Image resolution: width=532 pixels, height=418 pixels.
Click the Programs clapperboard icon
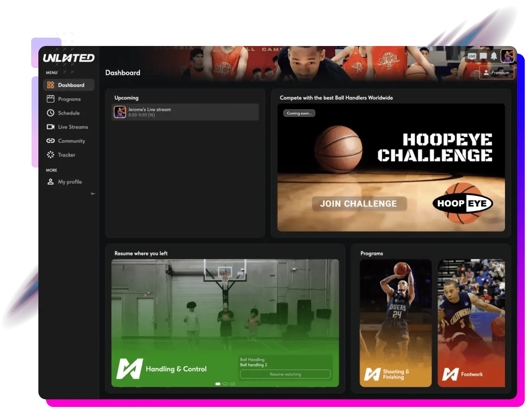tap(51, 99)
